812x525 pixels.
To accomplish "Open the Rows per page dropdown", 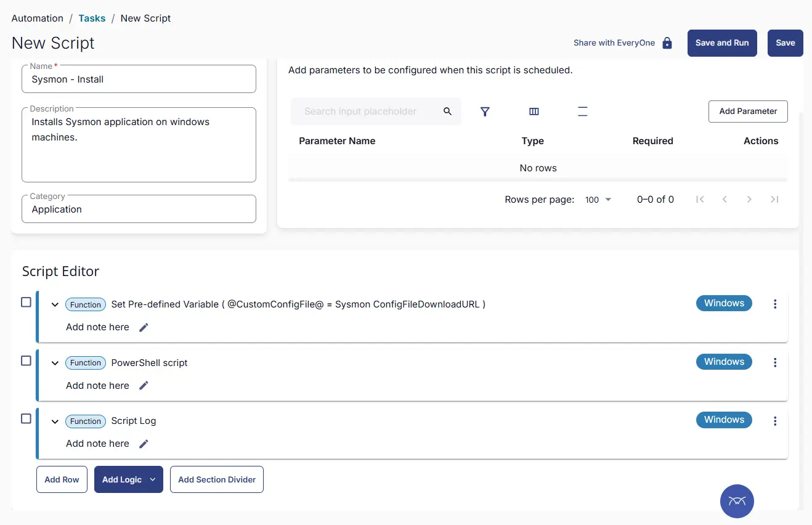I will click(x=598, y=200).
